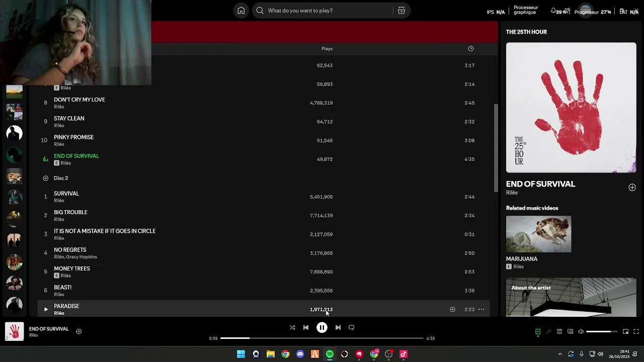Go to Spotify Home
This screenshot has width=644, height=362.
(x=241, y=11)
